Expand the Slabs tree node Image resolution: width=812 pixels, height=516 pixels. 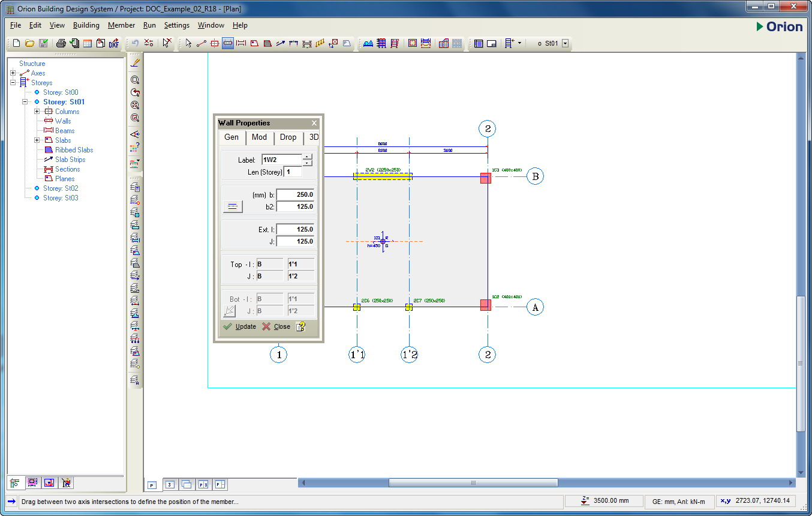37,140
